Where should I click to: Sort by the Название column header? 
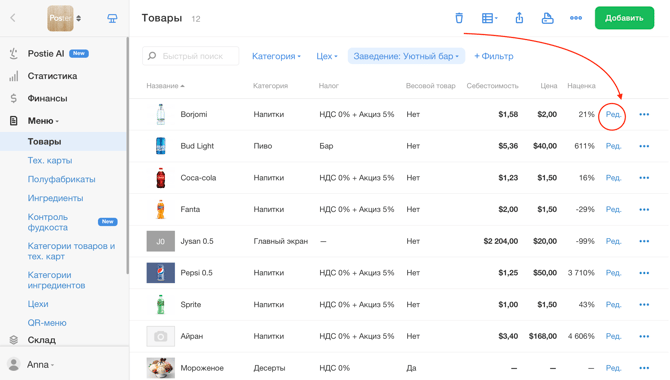tap(165, 86)
